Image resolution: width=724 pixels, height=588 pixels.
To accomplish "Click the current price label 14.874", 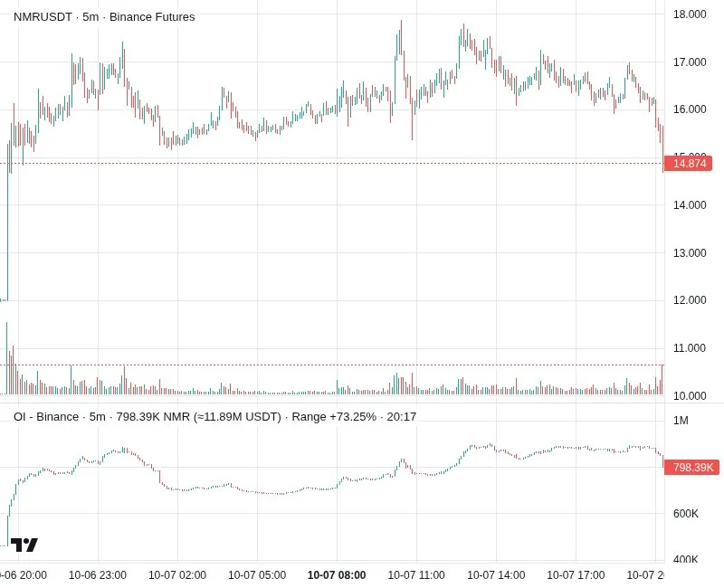I will pyautogui.click(x=688, y=164).
